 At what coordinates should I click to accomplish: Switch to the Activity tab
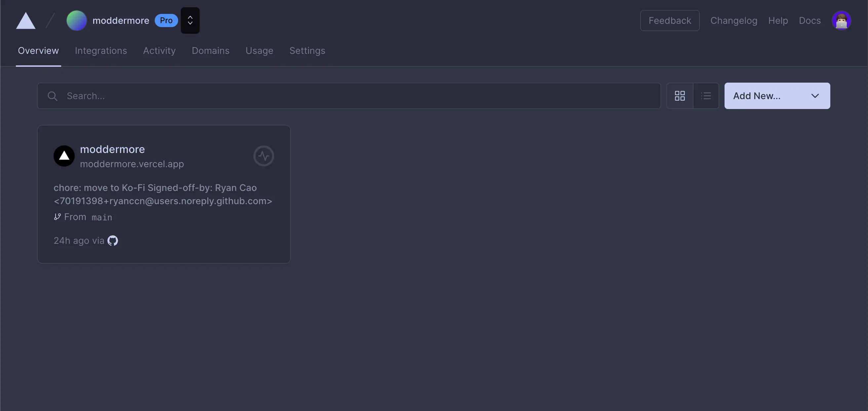(159, 51)
